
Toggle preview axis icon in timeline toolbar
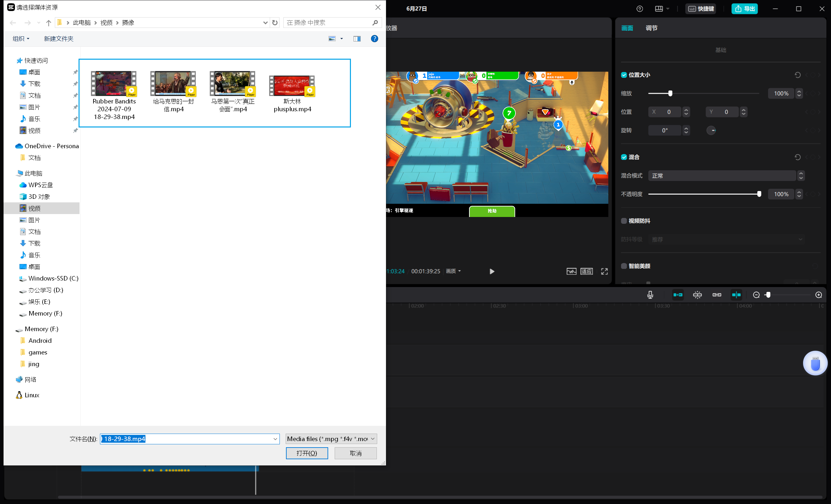point(736,295)
